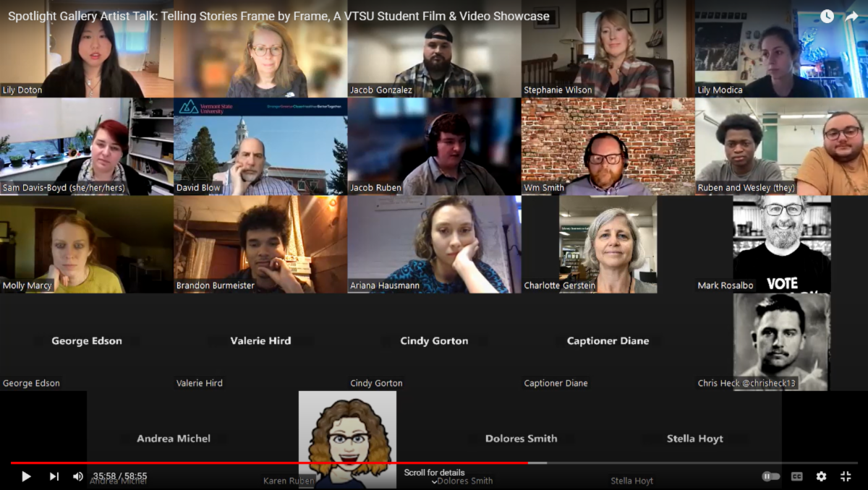868x490 pixels.
Task: Exit full screen mode
Action: click(x=846, y=476)
